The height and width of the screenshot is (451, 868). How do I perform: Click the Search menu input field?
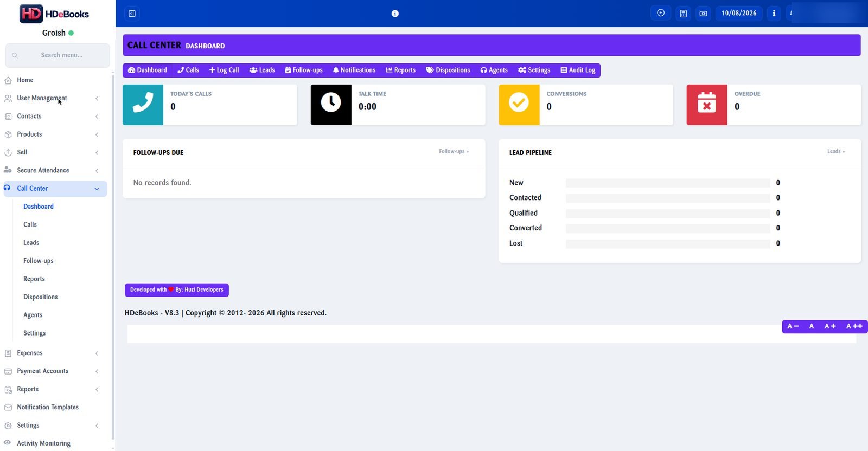coord(58,55)
